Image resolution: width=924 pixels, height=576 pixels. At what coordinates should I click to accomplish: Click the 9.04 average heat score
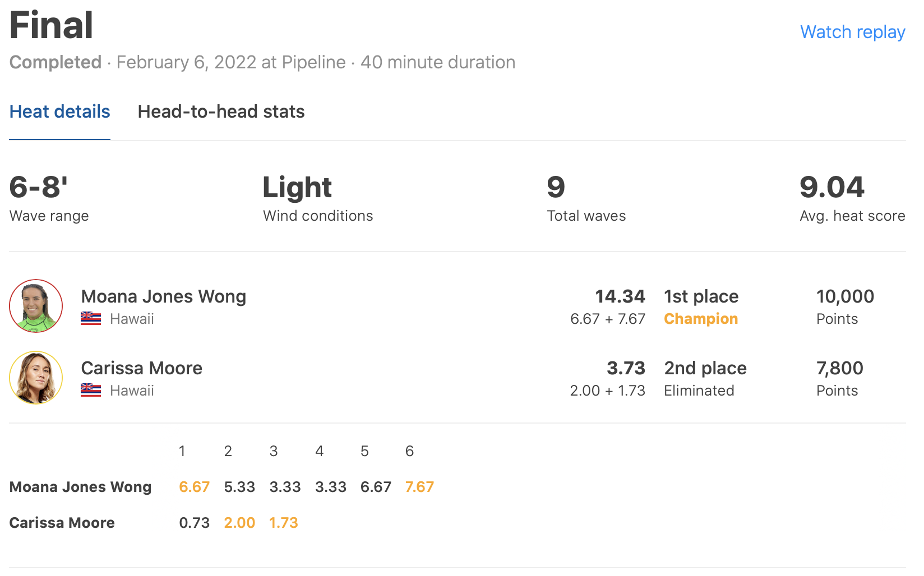pos(832,187)
